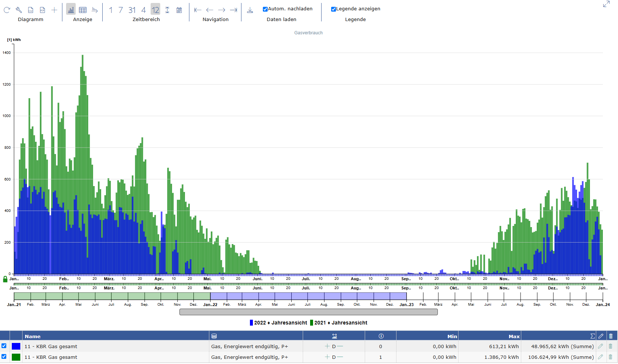Viewport: 618px width, 364px height.
Task: Open the calendar date picker icon
Action: 179,10
